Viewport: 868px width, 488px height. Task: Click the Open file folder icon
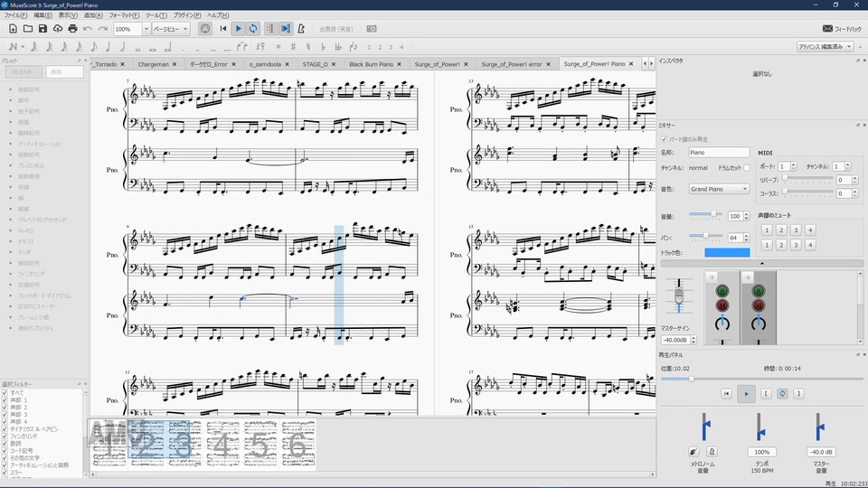coord(28,29)
